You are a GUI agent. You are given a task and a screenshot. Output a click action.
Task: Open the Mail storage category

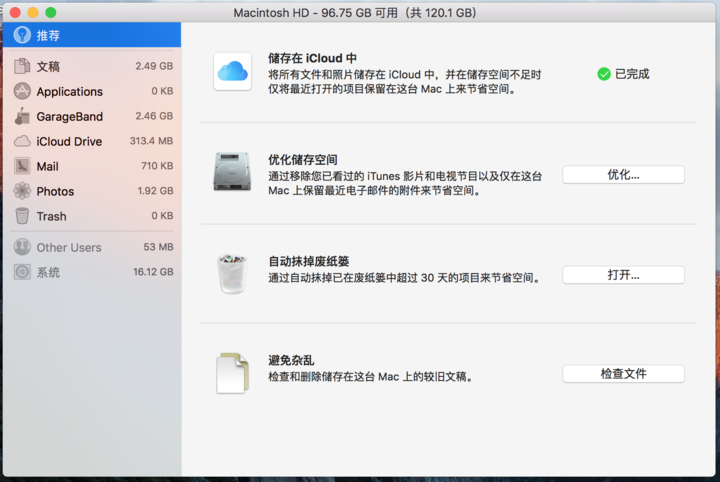[92, 166]
